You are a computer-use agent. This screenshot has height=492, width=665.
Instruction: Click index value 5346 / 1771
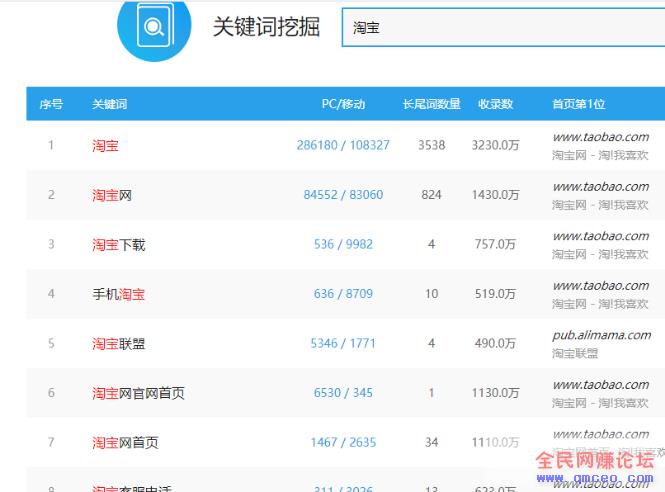tap(343, 343)
